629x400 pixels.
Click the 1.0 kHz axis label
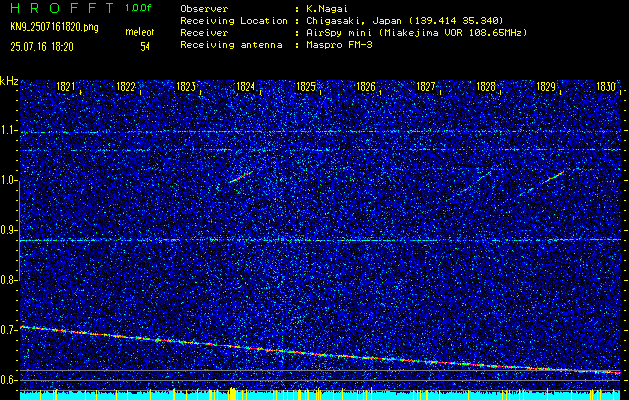coord(8,181)
